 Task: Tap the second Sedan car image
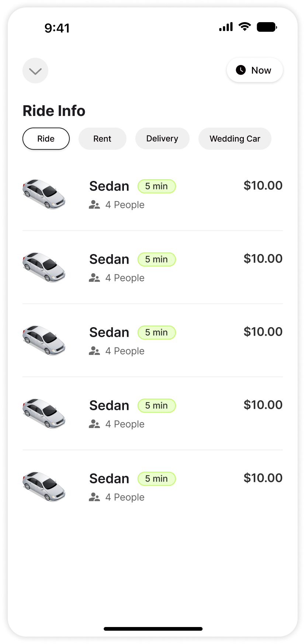click(x=44, y=267)
